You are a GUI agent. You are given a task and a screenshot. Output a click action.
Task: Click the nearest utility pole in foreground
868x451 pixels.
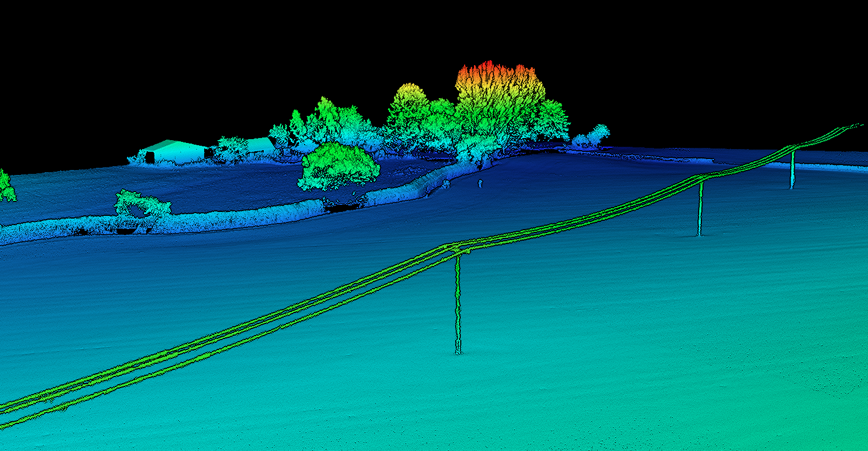coord(457,304)
